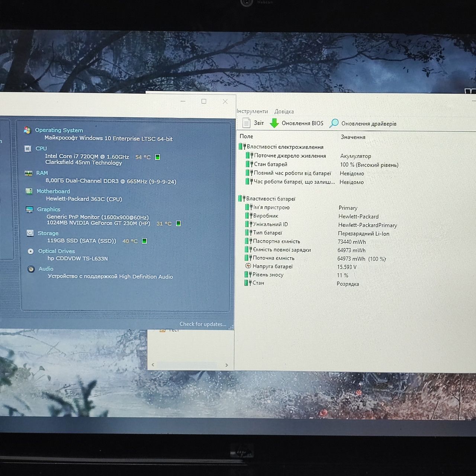Click the icon beside Властивості батареї group
Viewport: 476px width, 476px height.
pos(242,199)
